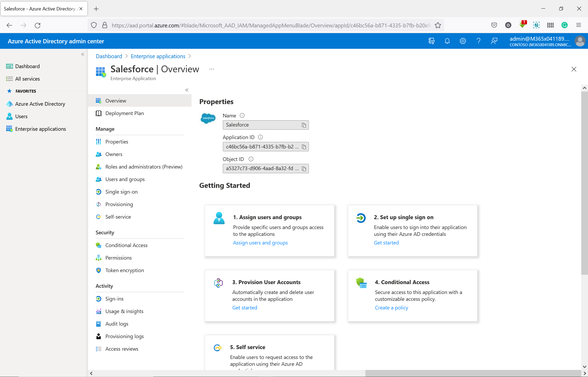Click the horizontal scrollbar left arrow
The image size is (588, 377).
tap(91, 373)
